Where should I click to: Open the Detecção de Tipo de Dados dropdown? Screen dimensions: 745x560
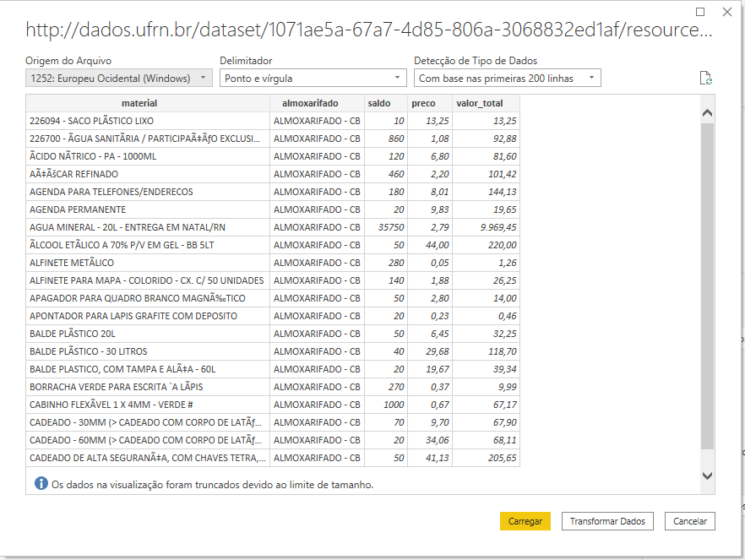(508, 78)
